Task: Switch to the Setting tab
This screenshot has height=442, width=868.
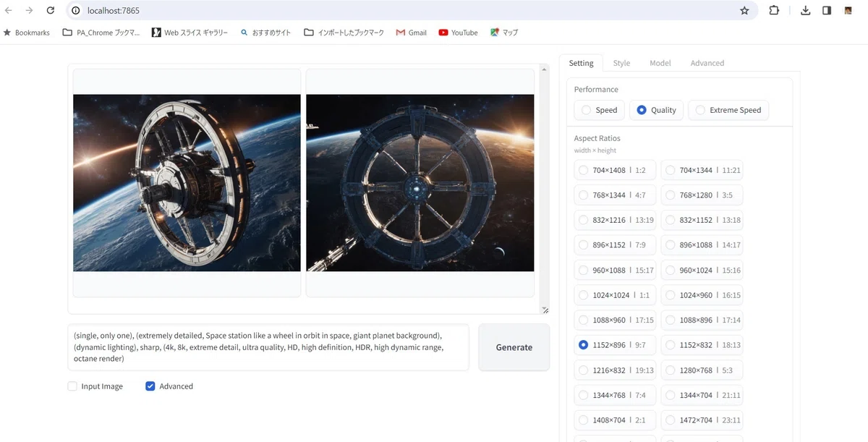Action: click(581, 63)
